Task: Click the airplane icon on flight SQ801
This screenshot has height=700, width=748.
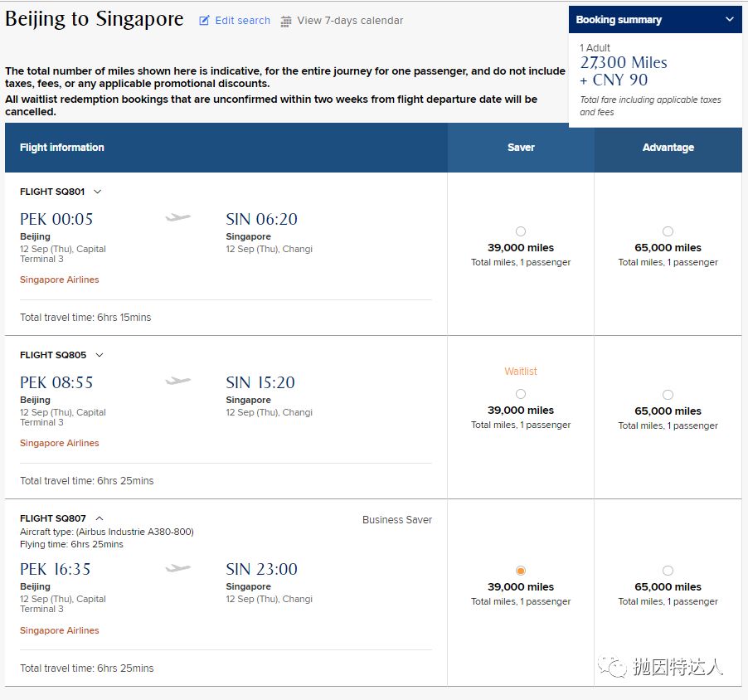Action: 178,217
